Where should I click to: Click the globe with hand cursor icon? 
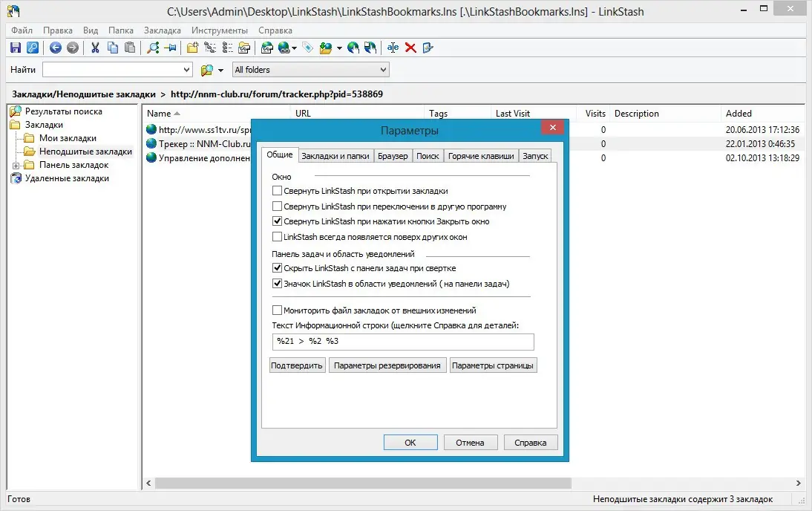coord(353,48)
